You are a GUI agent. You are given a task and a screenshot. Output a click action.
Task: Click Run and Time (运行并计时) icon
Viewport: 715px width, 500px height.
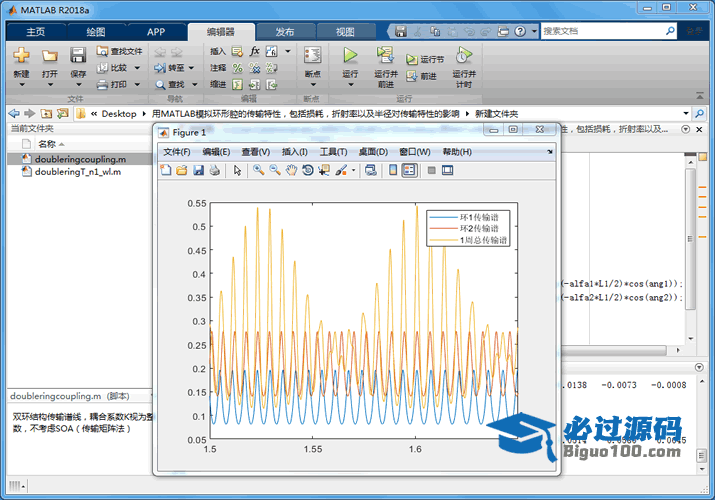tap(464, 56)
